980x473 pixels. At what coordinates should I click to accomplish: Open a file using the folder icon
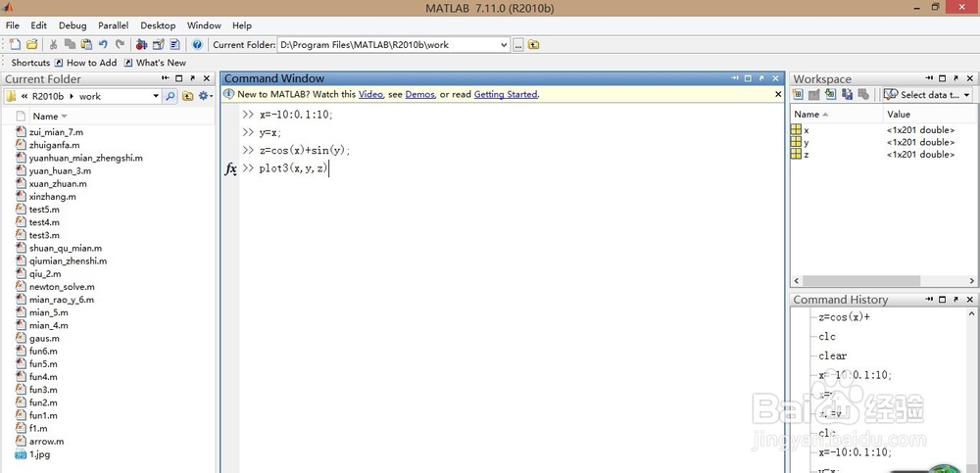31,44
